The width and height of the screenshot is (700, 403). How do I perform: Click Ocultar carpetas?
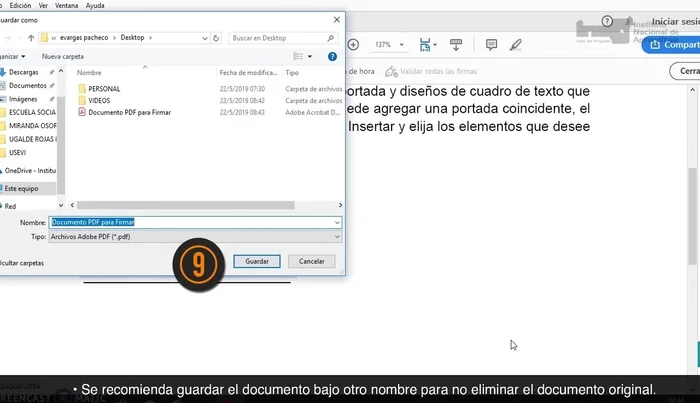pyautogui.click(x=21, y=263)
